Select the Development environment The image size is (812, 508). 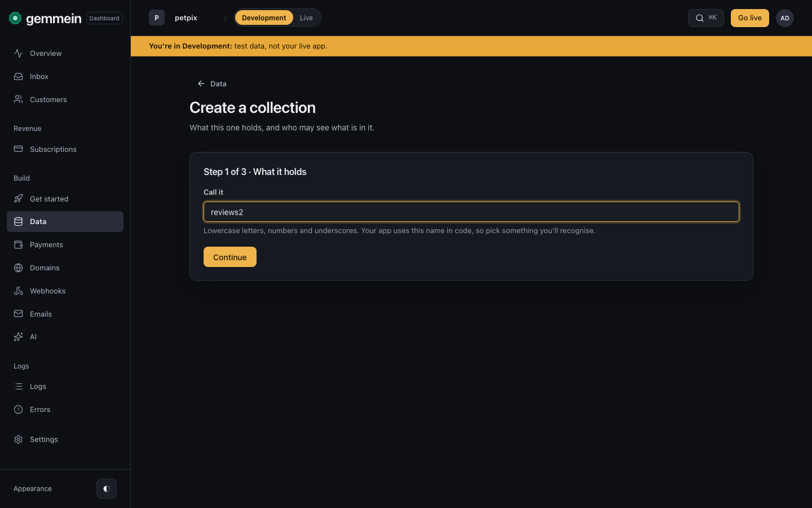(x=264, y=18)
